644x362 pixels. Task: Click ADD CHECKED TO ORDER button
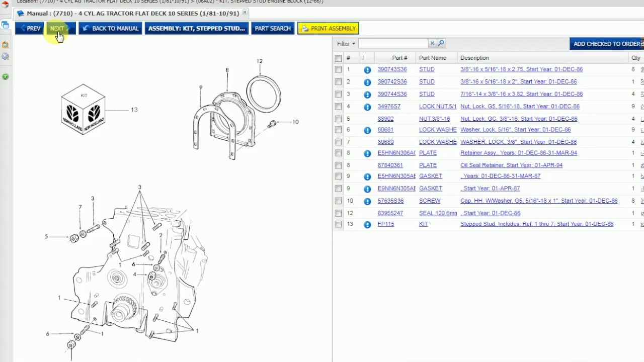[x=607, y=44]
